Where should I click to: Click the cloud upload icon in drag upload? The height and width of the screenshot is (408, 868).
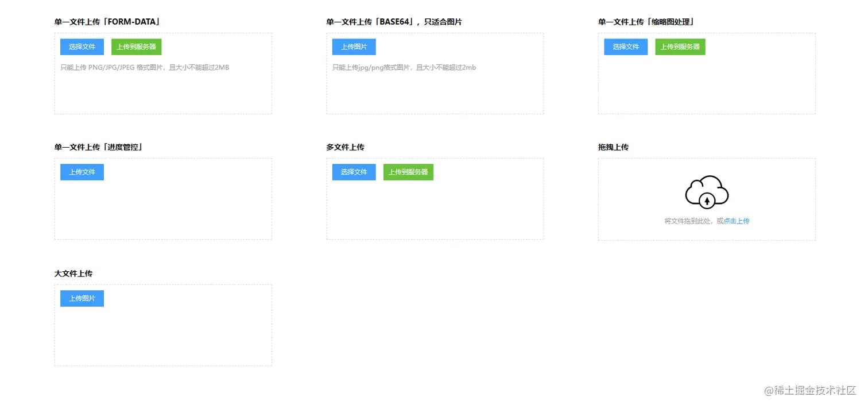707,191
